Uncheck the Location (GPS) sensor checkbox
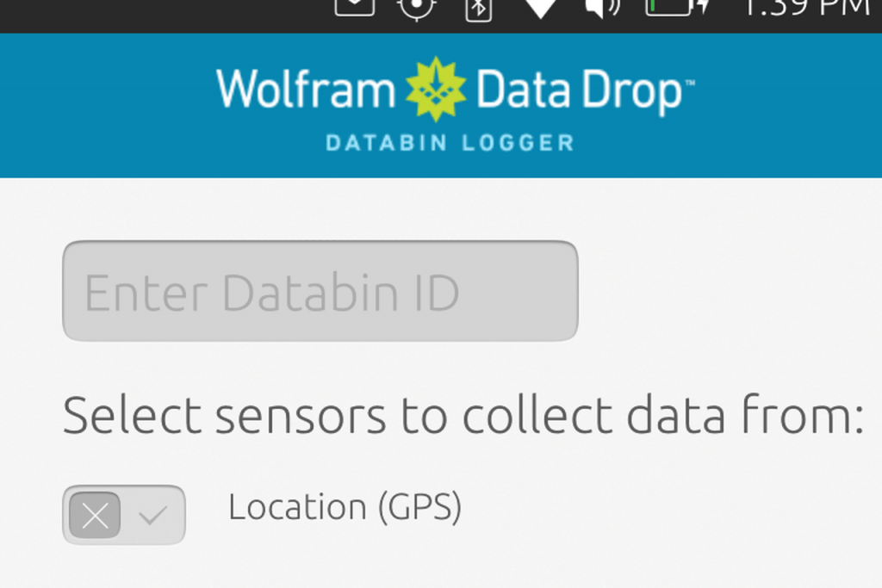Viewport: 882px width, 588px height. click(95, 515)
